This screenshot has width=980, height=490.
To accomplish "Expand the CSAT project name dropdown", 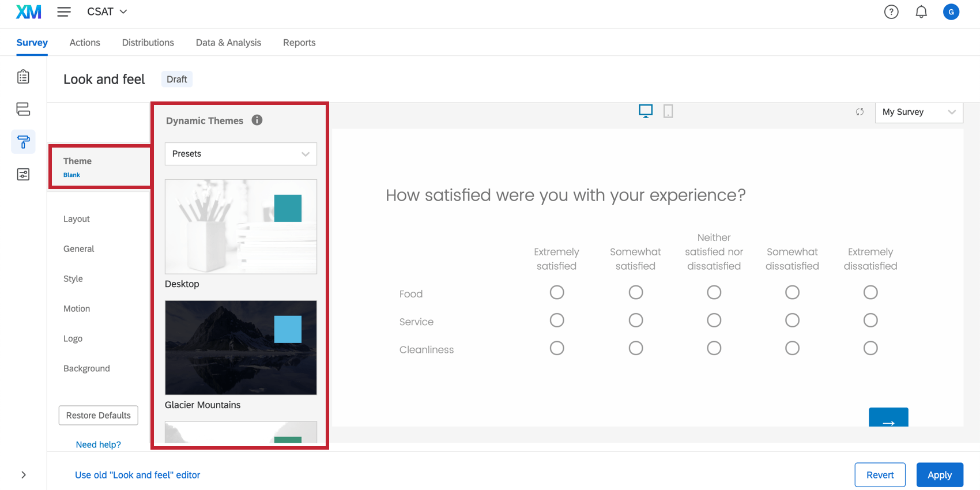I will (x=107, y=12).
